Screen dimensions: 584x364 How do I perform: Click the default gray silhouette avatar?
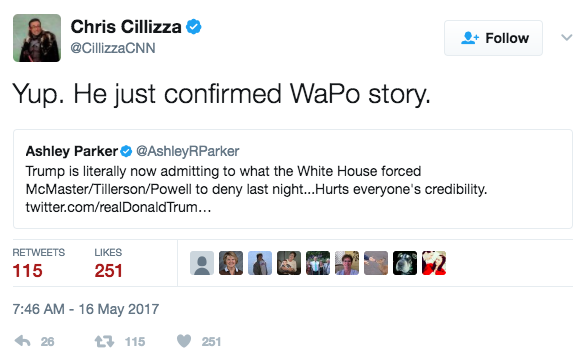pyautogui.click(x=202, y=263)
